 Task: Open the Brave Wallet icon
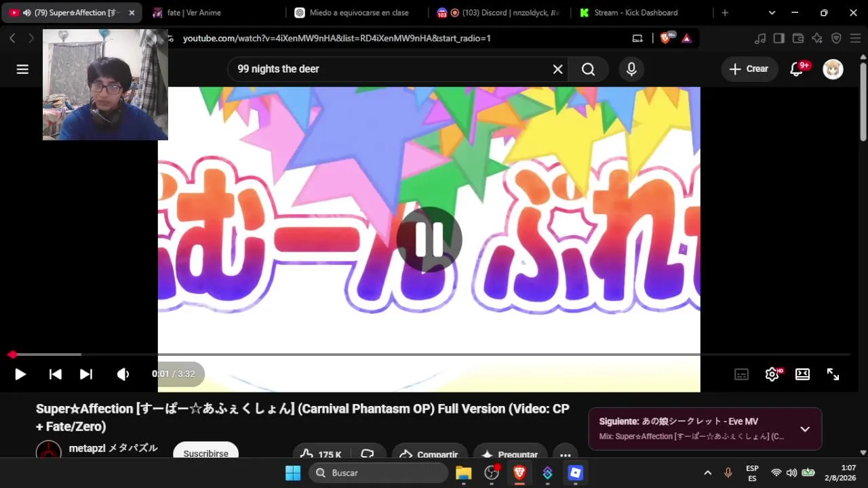798,39
